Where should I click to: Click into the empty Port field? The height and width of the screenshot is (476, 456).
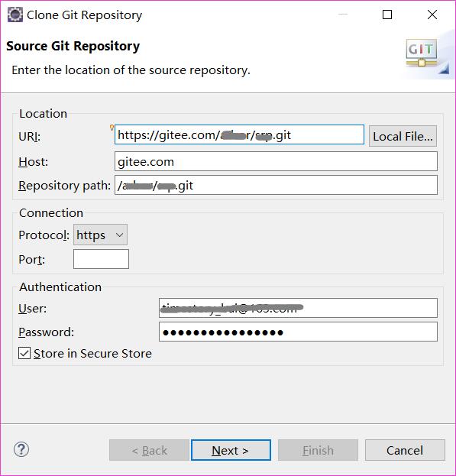tap(101, 259)
